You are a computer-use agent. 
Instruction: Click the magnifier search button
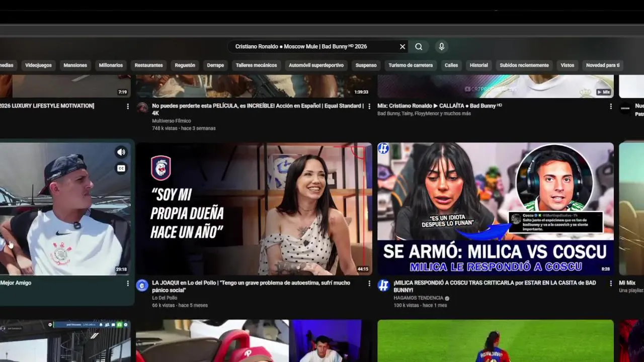(x=419, y=47)
